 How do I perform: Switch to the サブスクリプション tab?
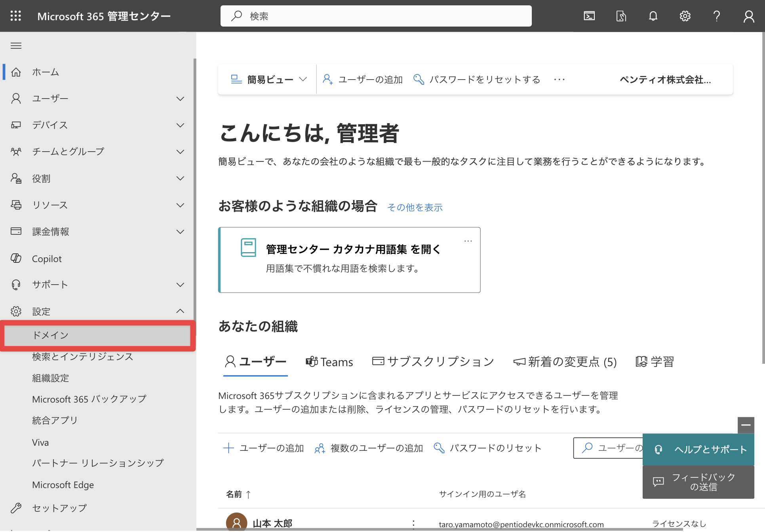[x=433, y=362]
